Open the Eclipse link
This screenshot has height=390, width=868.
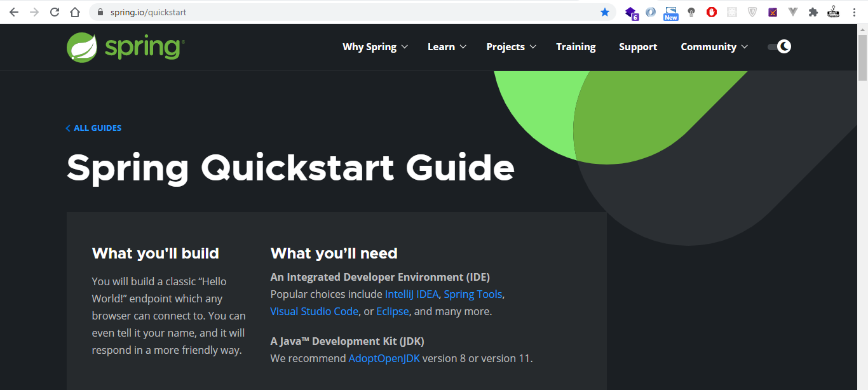pyautogui.click(x=393, y=312)
